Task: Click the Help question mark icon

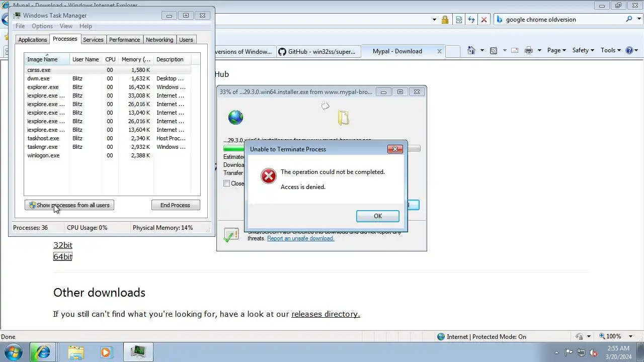Action: point(629,50)
